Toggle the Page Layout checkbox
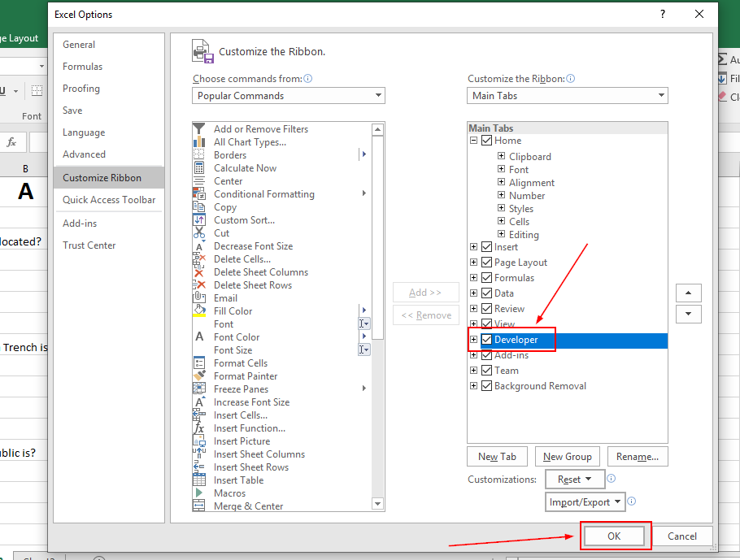 486,263
